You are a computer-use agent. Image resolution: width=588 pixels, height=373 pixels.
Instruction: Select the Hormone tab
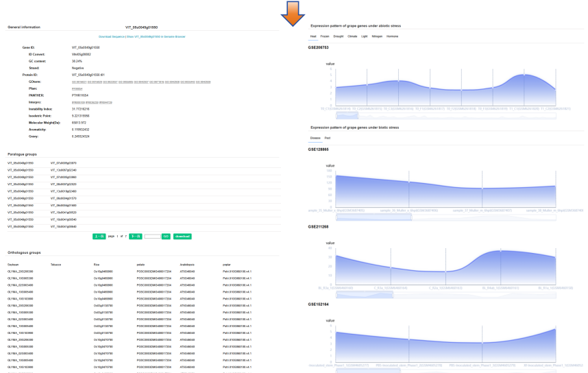click(x=393, y=36)
